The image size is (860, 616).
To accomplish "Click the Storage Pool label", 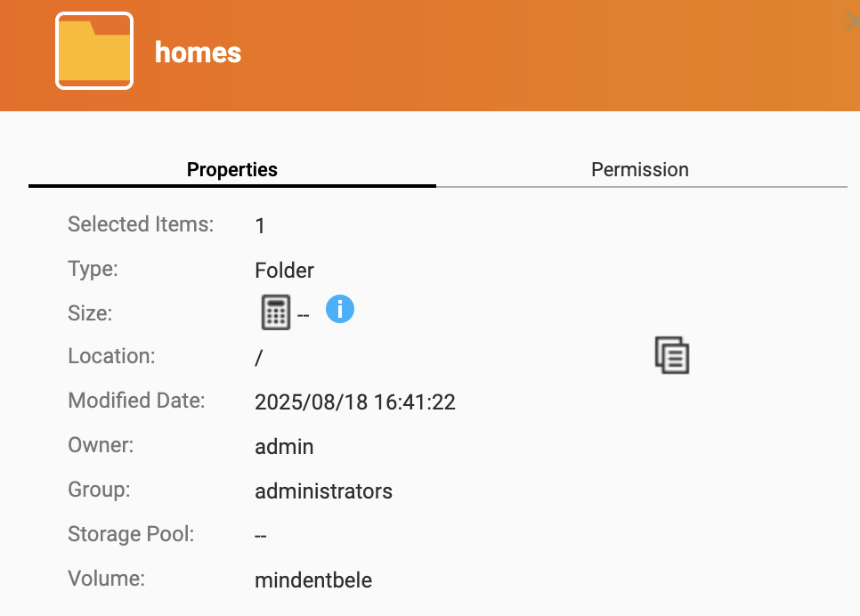I will 131,534.
